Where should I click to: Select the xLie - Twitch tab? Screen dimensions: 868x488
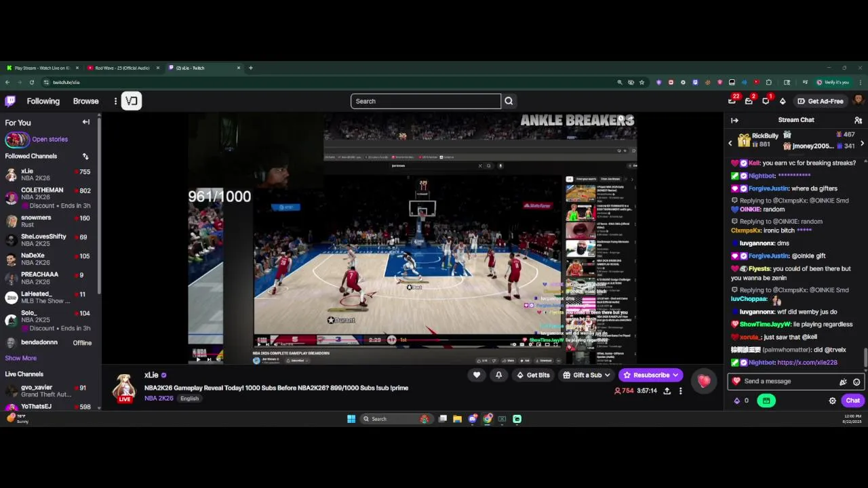[x=203, y=68]
